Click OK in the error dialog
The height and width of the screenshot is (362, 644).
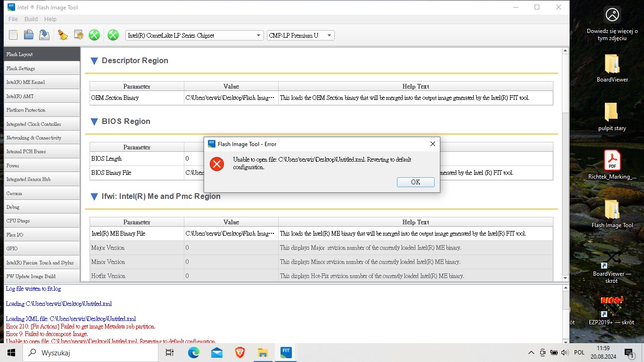pos(415,182)
